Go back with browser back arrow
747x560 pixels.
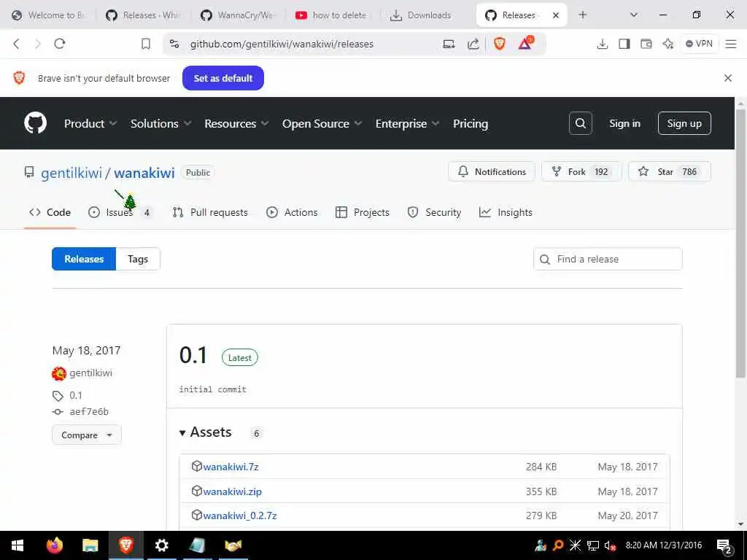pyautogui.click(x=17, y=44)
